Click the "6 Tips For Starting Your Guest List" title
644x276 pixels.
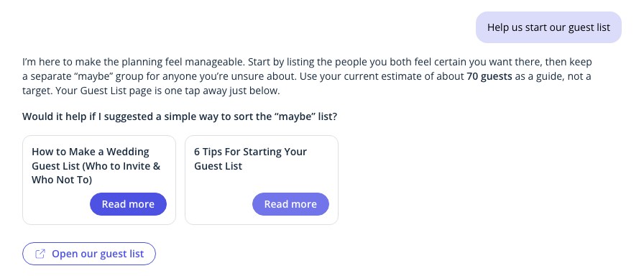tap(250, 159)
